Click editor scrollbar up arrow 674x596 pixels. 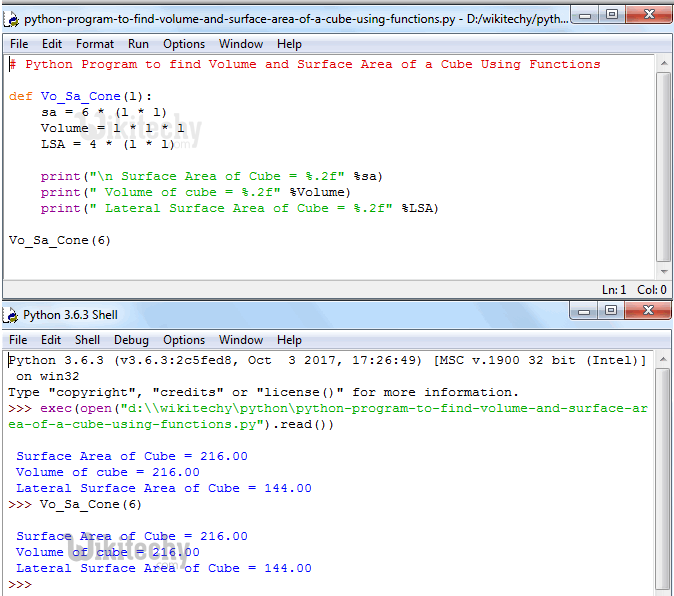point(664,64)
